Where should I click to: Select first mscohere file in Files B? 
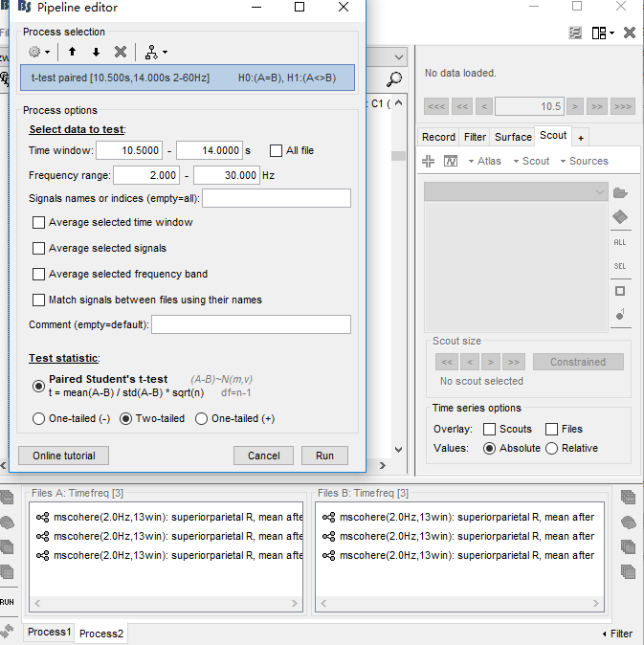pyautogui.click(x=458, y=517)
